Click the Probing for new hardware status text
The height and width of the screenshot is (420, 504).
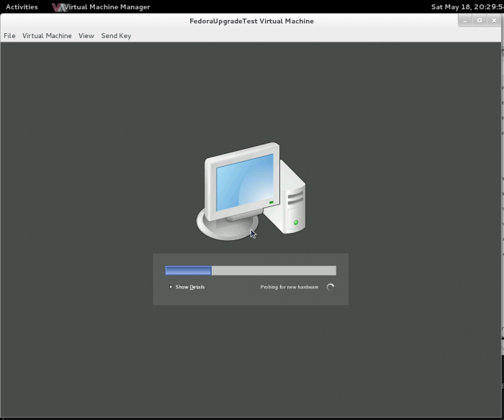coord(289,287)
